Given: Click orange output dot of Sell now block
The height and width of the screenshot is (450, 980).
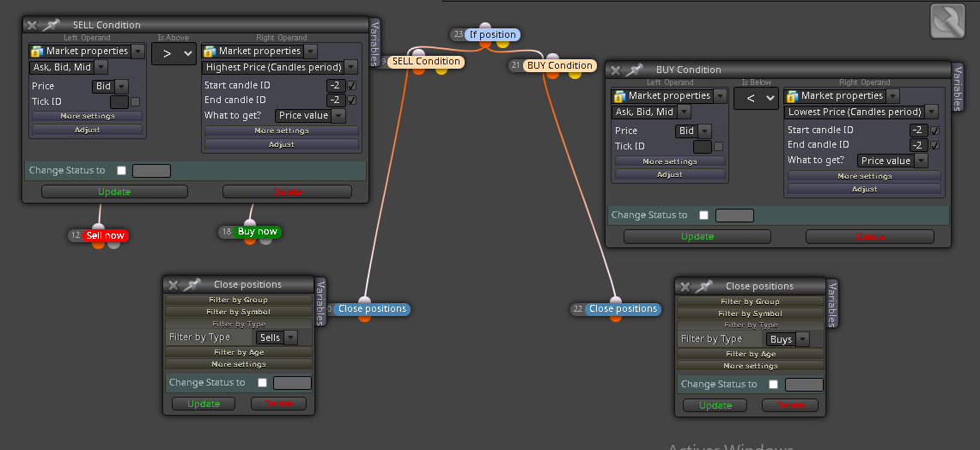Looking at the screenshot, I should (98, 245).
